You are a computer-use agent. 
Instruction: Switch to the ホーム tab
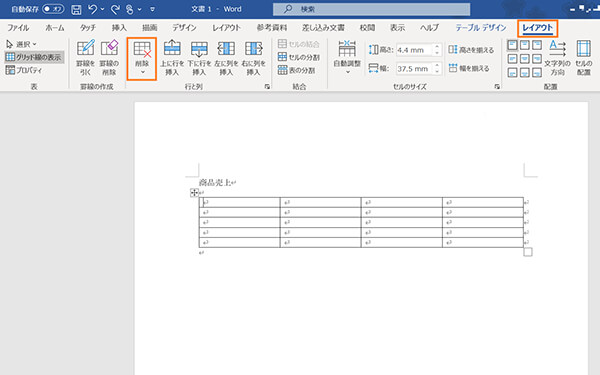pos(55,28)
